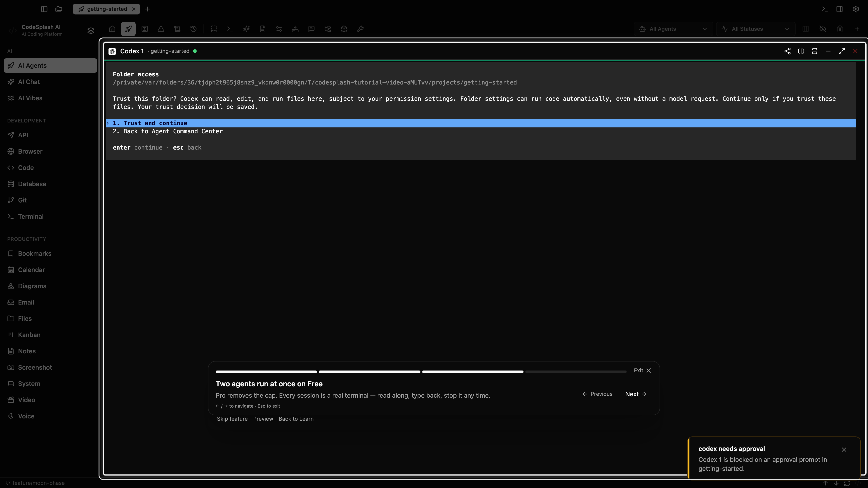Click fourth tutorial progress segment
The image size is (868, 488).
[576, 372]
